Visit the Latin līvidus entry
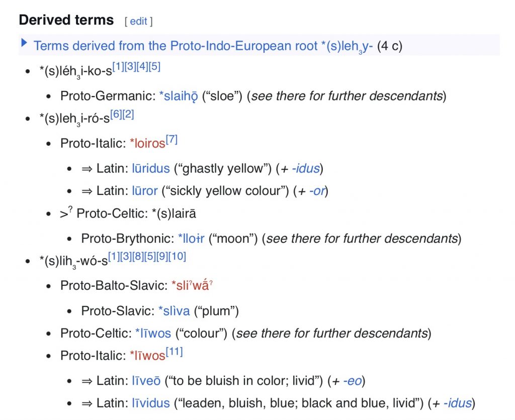 click(151, 403)
